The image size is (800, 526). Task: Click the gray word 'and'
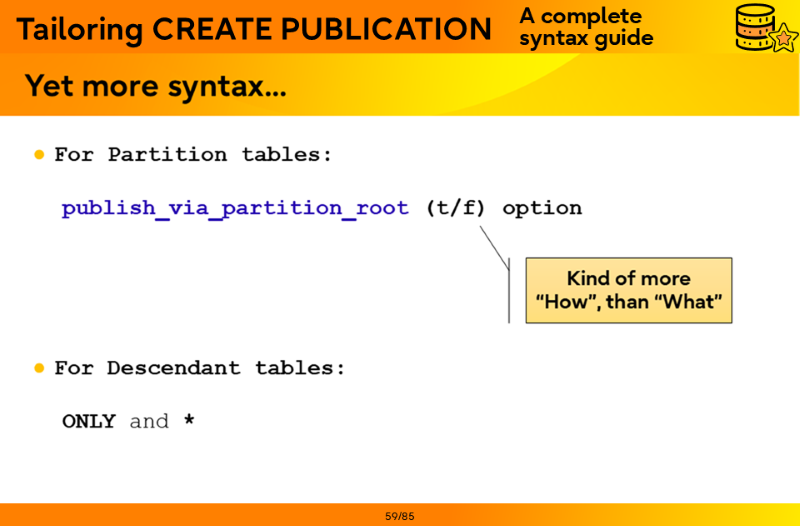149,421
